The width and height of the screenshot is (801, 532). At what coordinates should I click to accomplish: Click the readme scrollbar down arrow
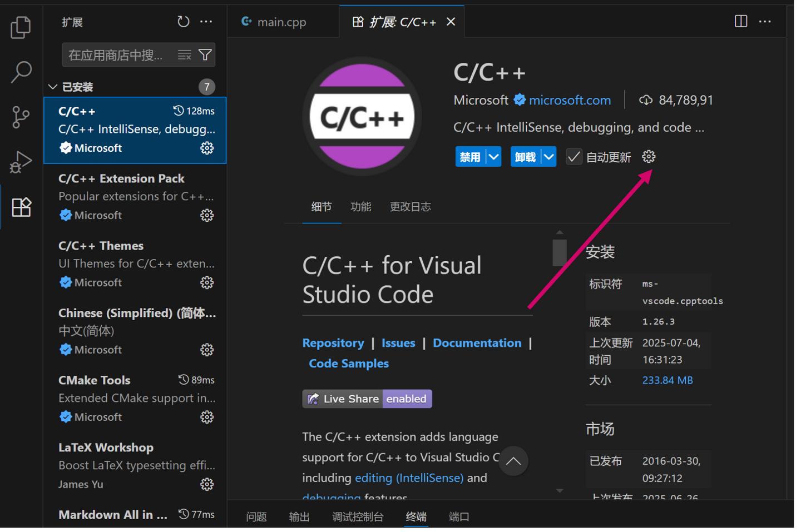point(560,491)
